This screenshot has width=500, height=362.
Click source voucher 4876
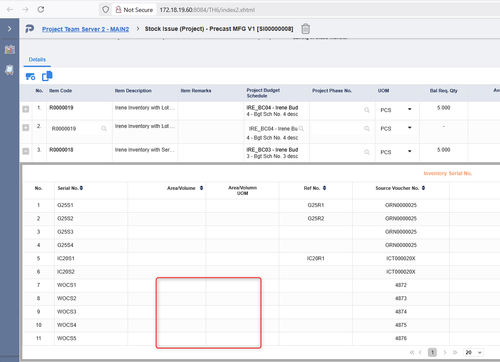(x=401, y=338)
